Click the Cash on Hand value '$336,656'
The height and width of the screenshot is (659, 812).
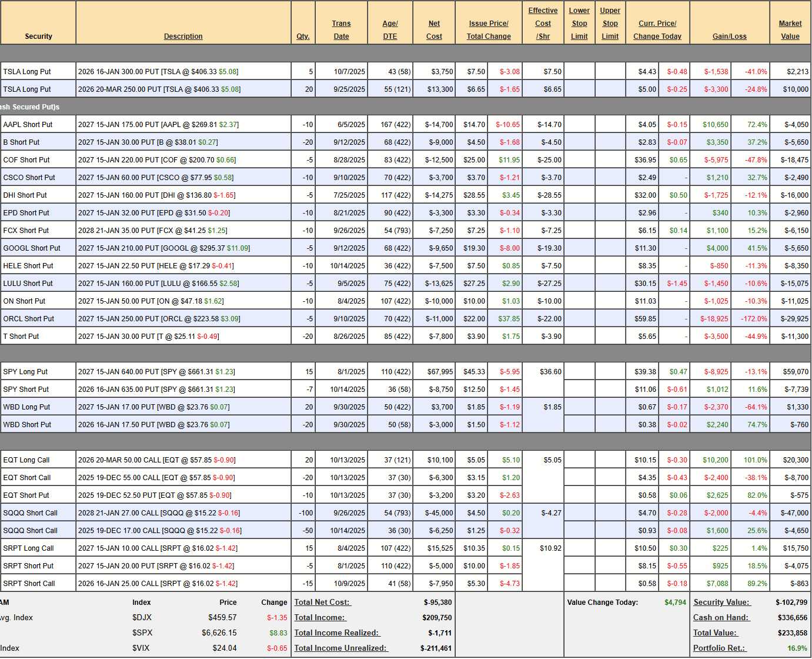(x=792, y=618)
